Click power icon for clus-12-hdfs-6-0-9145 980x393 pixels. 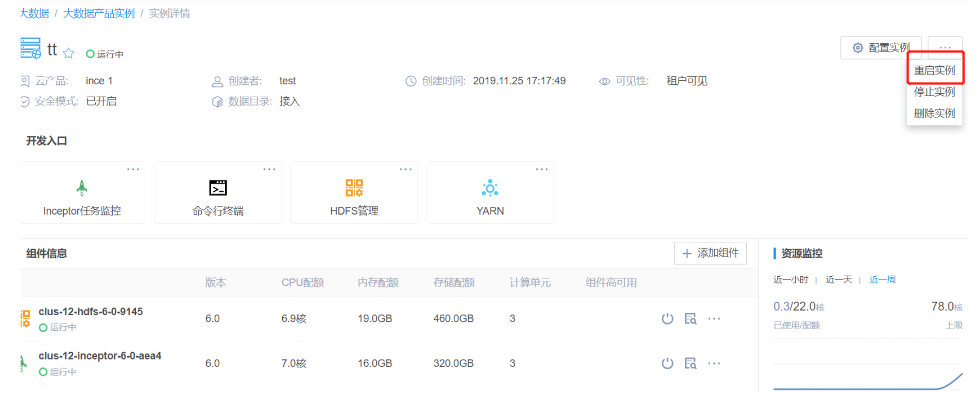coord(667,319)
